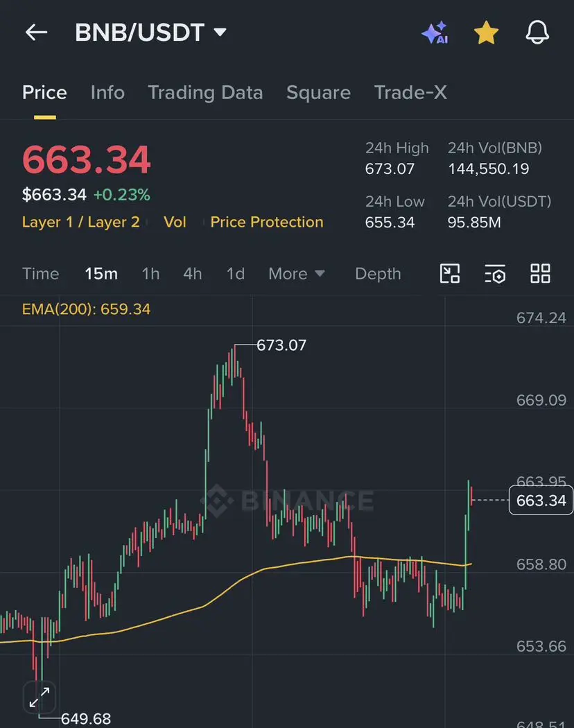Screen dimensions: 574x728
Task: Tap the 24h Vol(BNB) value 144,550.19
Action: coord(488,168)
